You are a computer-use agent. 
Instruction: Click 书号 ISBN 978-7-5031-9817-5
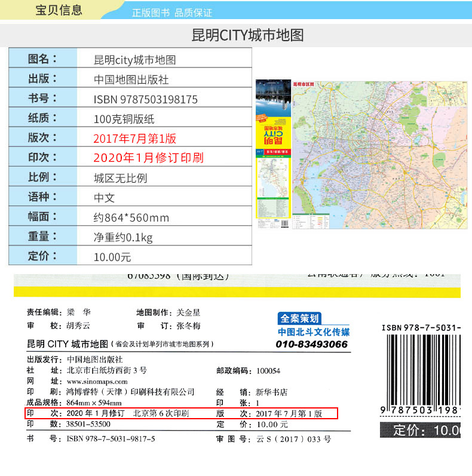click(91, 438)
